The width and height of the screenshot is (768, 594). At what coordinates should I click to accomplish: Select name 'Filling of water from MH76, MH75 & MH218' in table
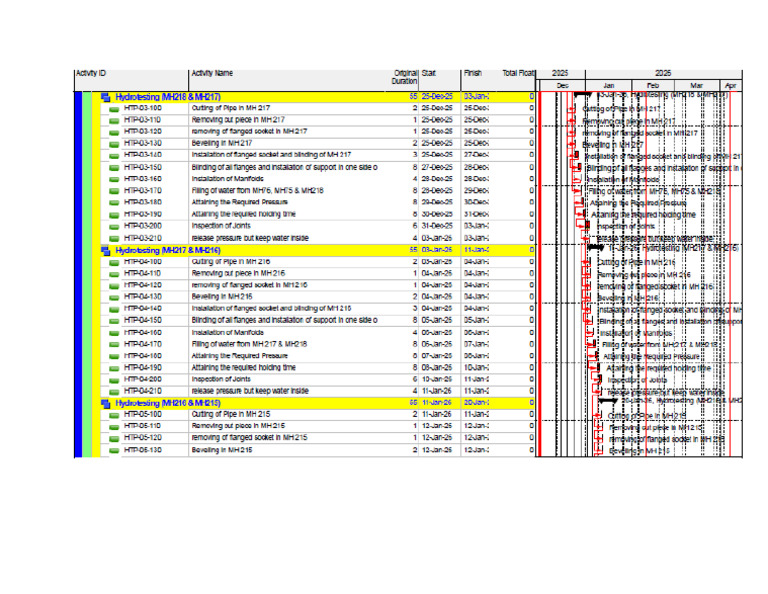[257, 191]
